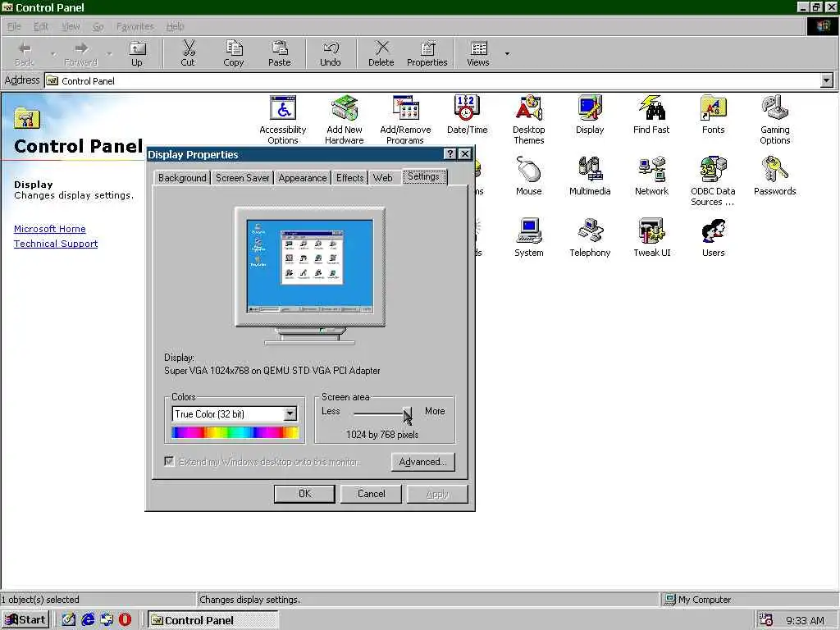Open the Favorites menu

[x=135, y=26]
